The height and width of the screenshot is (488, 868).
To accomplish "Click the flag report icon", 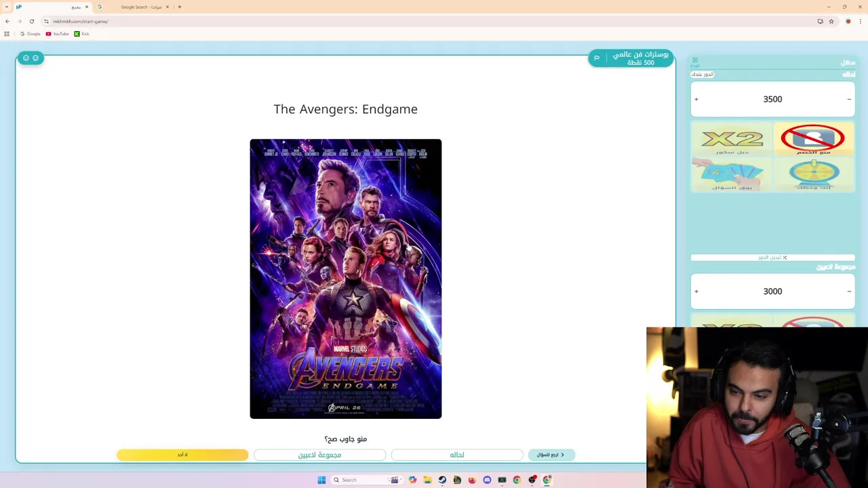I will (597, 58).
